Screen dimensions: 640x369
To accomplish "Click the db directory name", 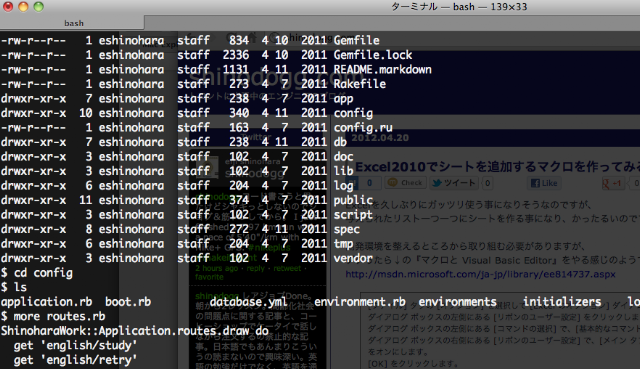I will coord(340,142).
